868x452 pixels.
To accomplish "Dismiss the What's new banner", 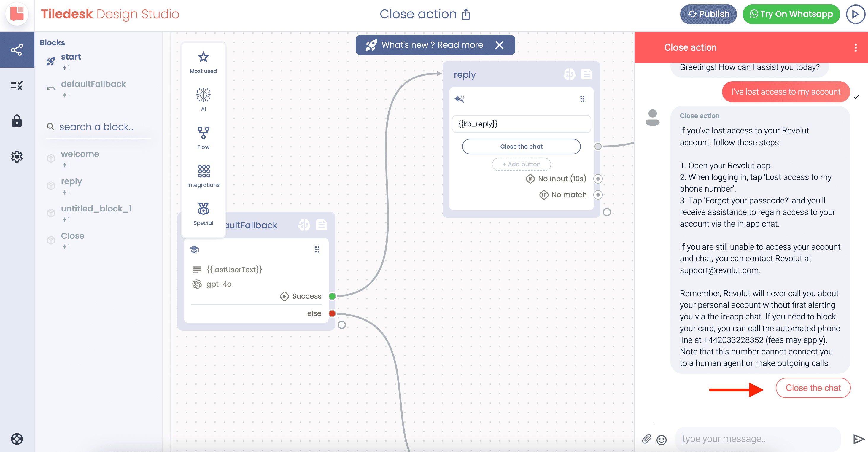I will click(499, 45).
